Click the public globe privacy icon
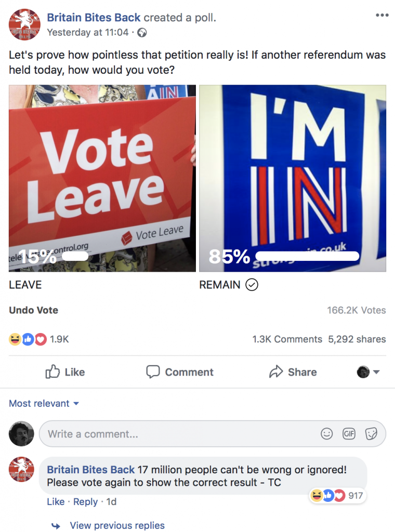The height and width of the screenshot is (532, 395). [142, 33]
